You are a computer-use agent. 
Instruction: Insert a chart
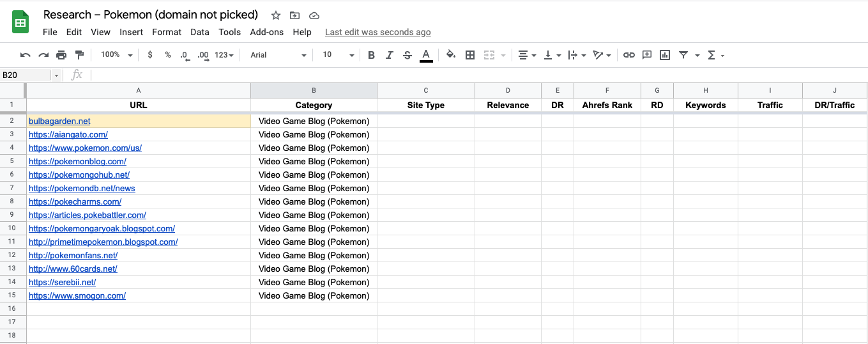[x=665, y=55]
